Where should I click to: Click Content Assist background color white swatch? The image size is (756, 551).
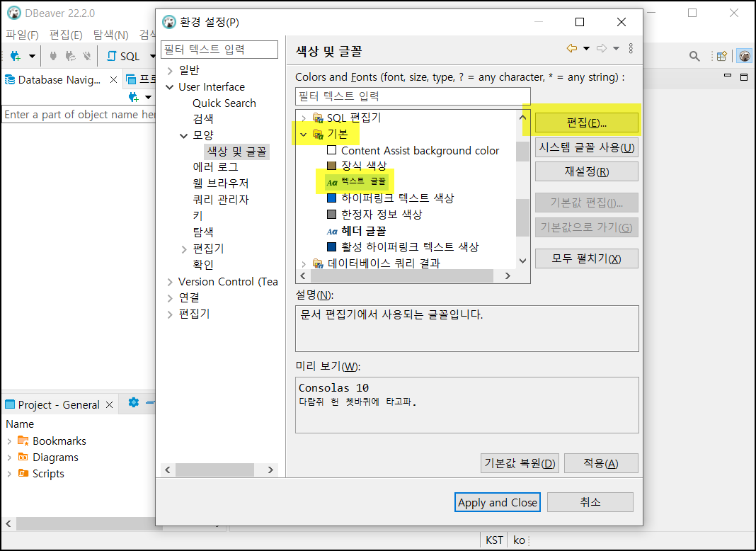tap(332, 150)
